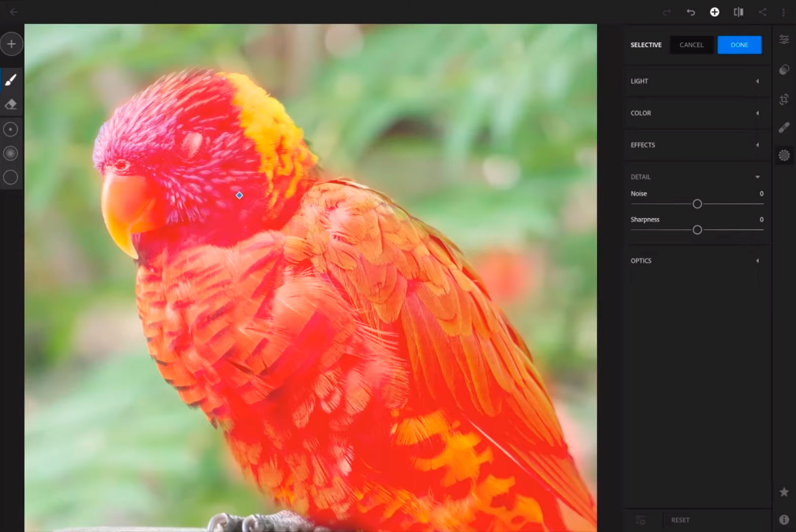The width and height of the screenshot is (796, 532).
Task: Open the brush flow control
Action: (x=10, y=177)
